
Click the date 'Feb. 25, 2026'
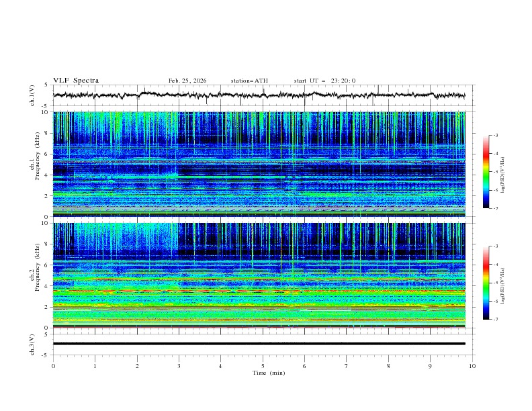pyautogui.click(x=187, y=81)
